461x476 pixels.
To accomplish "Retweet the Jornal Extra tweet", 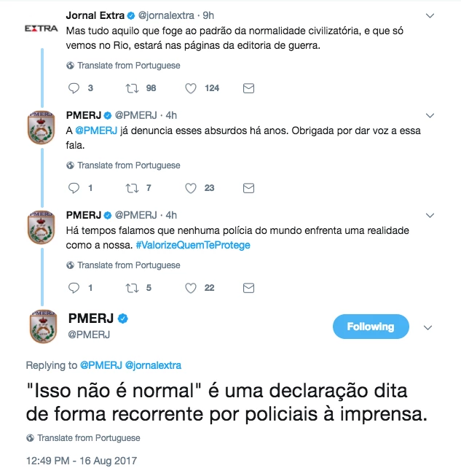I will point(132,88).
